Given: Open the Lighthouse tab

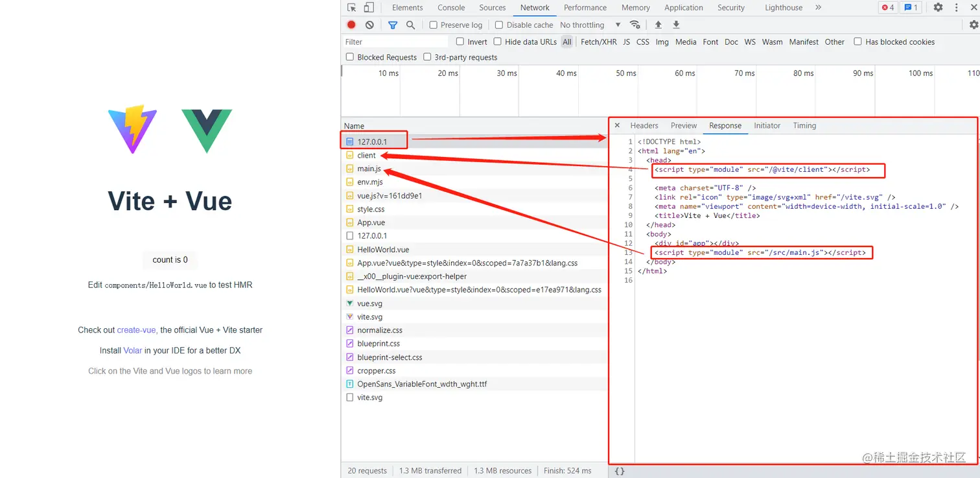Looking at the screenshot, I should [784, 8].
